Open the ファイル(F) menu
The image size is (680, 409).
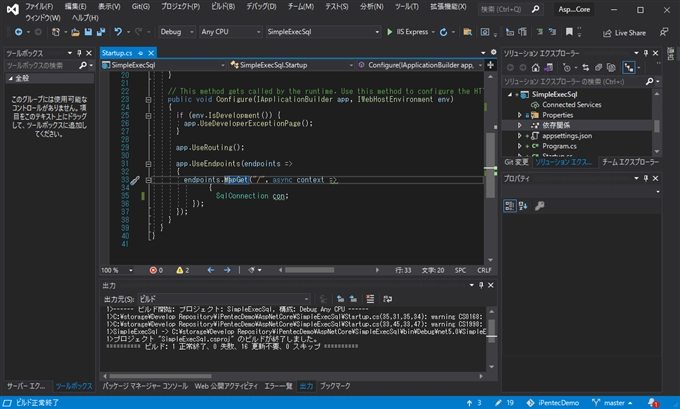39,7
